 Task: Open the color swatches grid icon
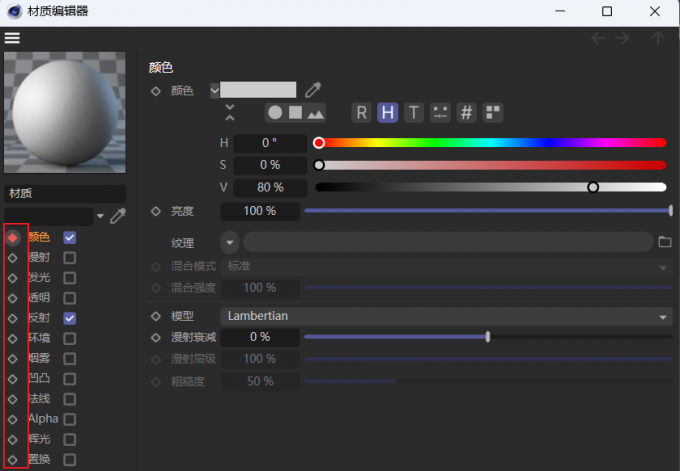(493, 113)
